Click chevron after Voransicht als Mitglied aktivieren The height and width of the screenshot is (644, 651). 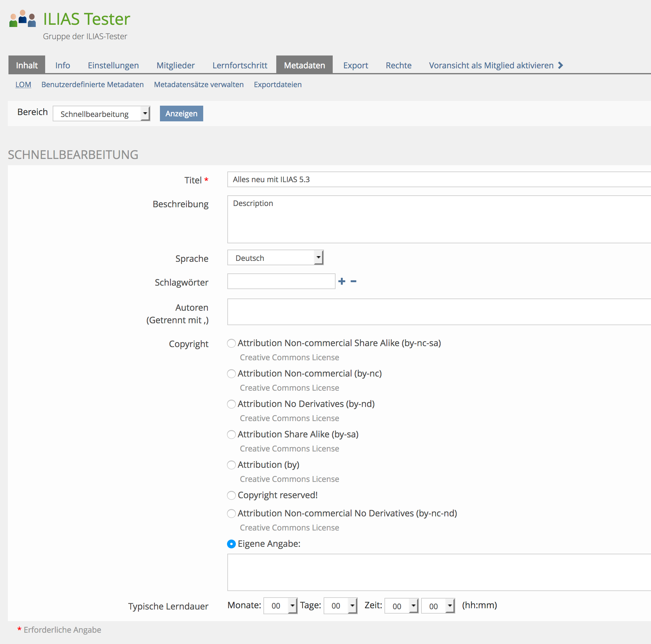click(x=560, y=65)
